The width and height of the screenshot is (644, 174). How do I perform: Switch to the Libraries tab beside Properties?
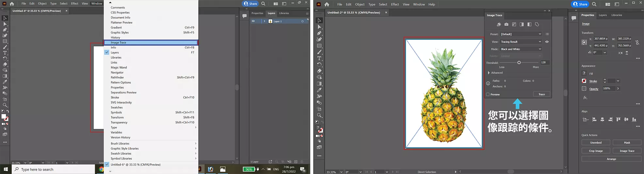(x=616, y=15)
